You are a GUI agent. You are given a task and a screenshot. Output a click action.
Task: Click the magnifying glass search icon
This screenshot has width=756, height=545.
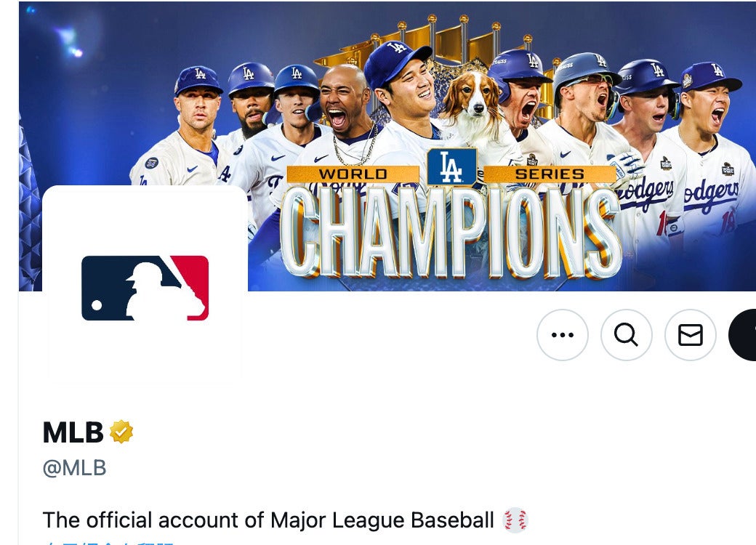[627, 335]
